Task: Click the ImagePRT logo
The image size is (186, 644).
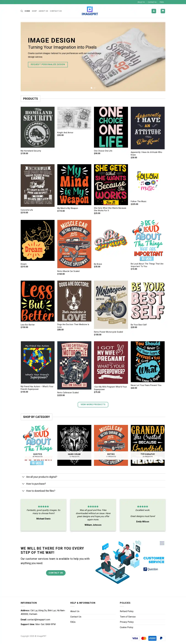Action: coord(90,11)
